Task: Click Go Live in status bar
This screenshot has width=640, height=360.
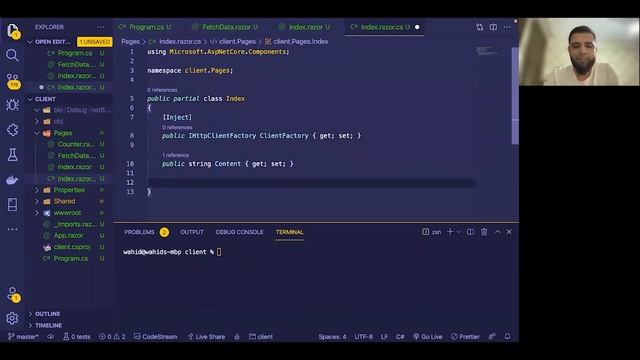Action: point(428,336)
